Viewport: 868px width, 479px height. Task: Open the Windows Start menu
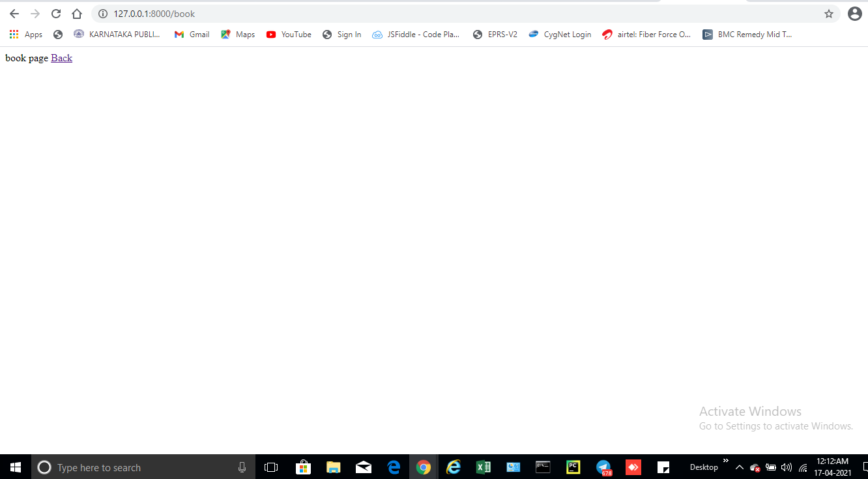(x=15, y=467)
